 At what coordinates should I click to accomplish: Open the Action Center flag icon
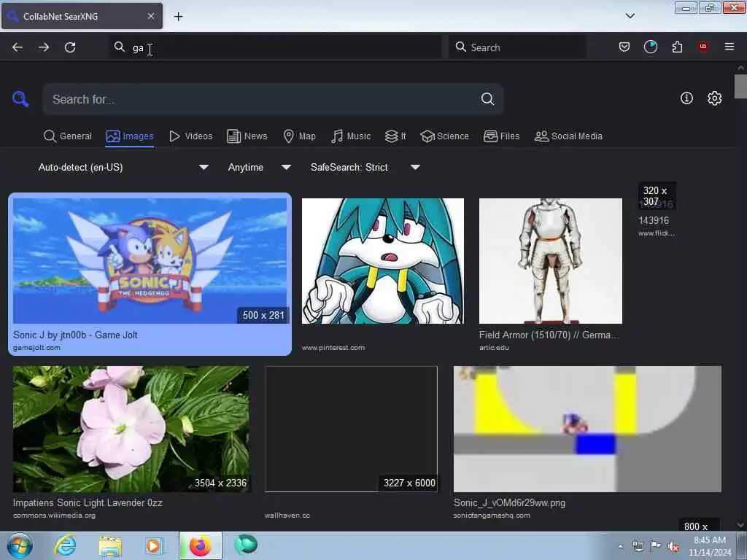click(x=656, y=546)
